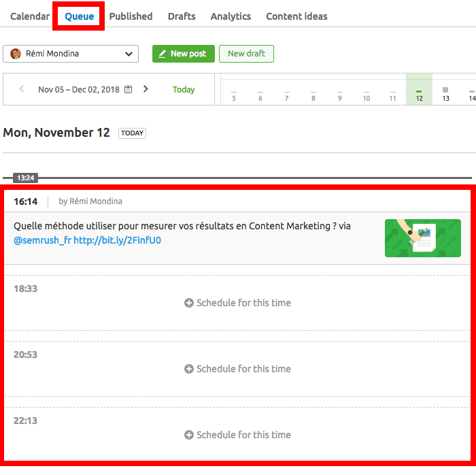Click the 20:53 time label

(26, 355)
